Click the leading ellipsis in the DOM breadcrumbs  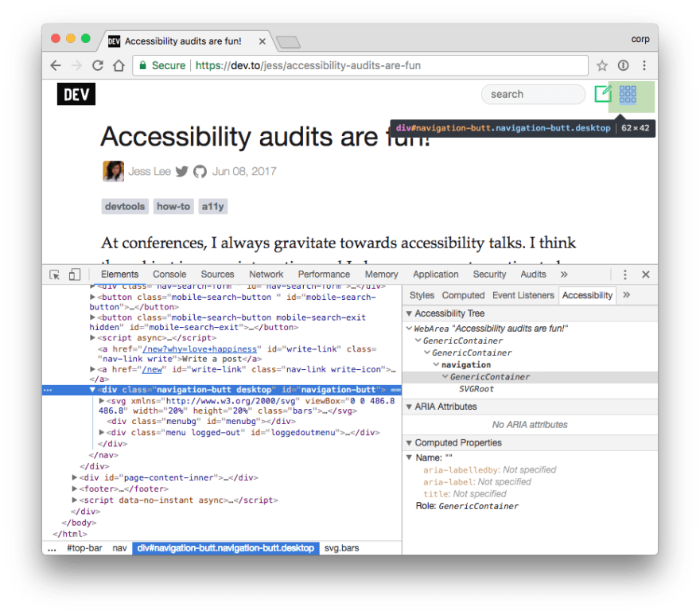point(52,548)
